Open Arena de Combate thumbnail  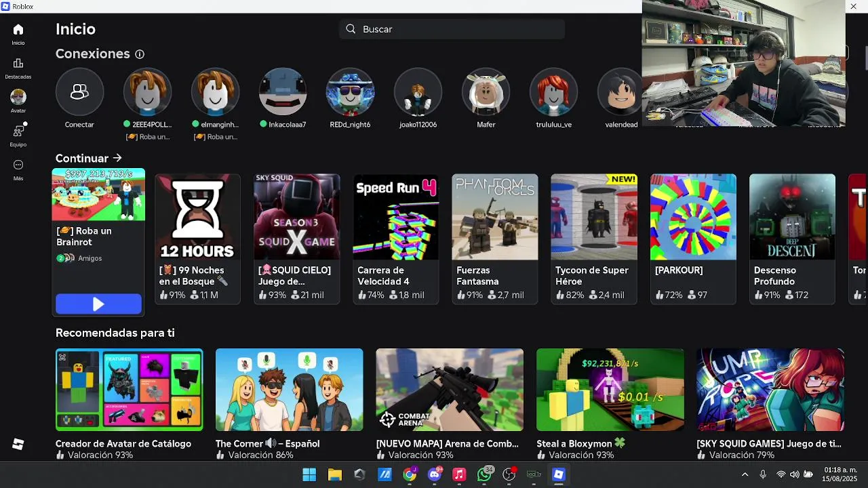click(x=450, y=390)
